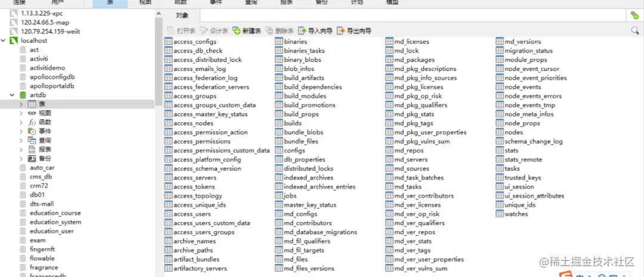The height and width of the screenshot is (277, 644).
Task: Click the table icon next to watches
Action: (500, 214)
